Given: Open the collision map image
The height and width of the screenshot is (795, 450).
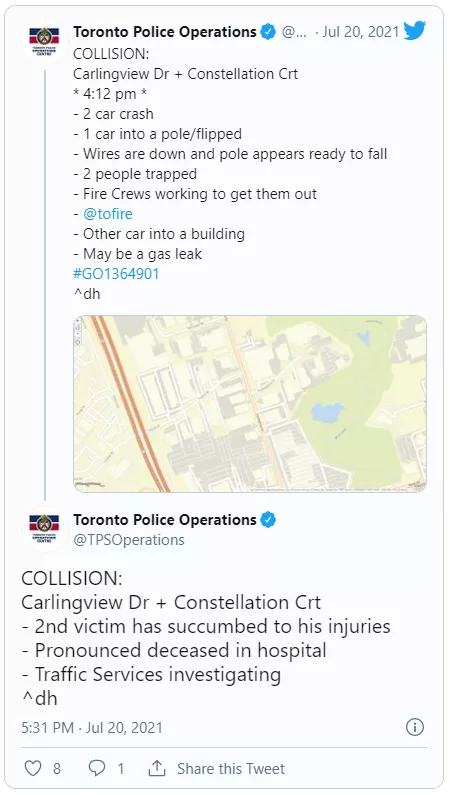Looking at the screenshot, I should pos(250,404).
